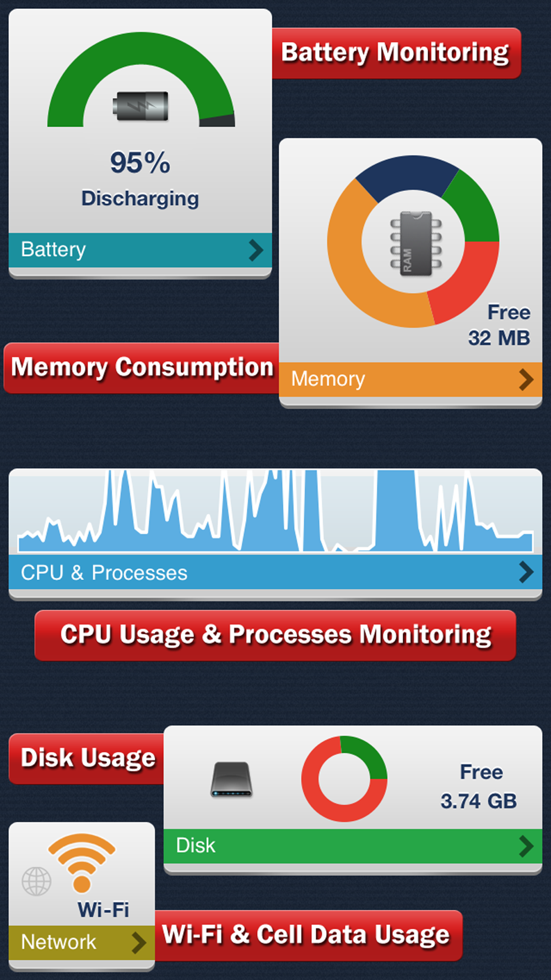This screenshot has height=980, width=551.
Task: Open the Disk label bar
Action: [353, 846]
